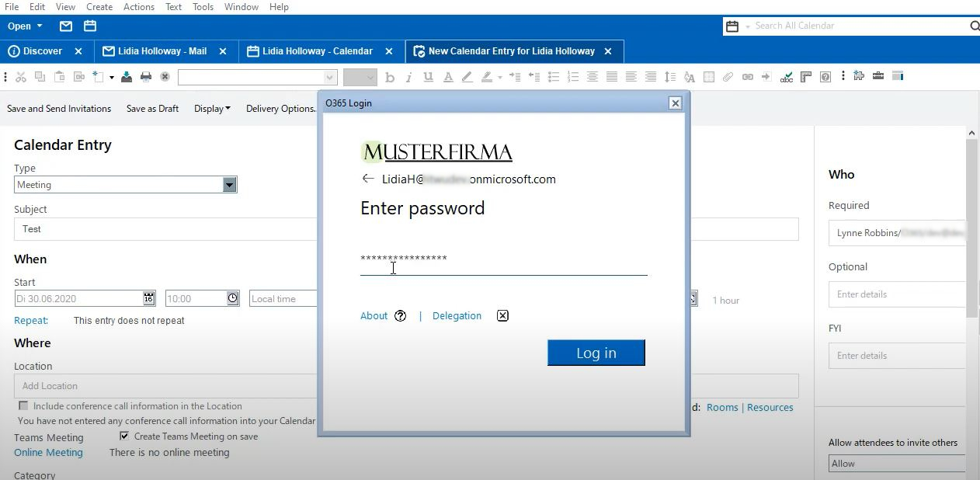
Task: Click Save as Draft
Action: click(153, 109)
